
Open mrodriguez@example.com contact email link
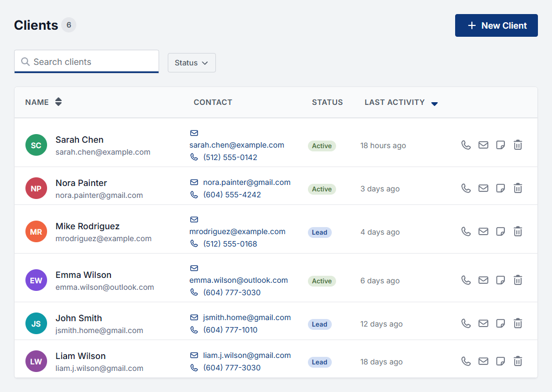coord(237,231)
